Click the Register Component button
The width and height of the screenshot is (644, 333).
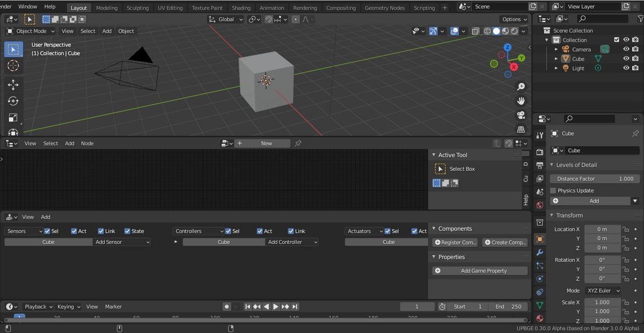click(x=455, y=242)
